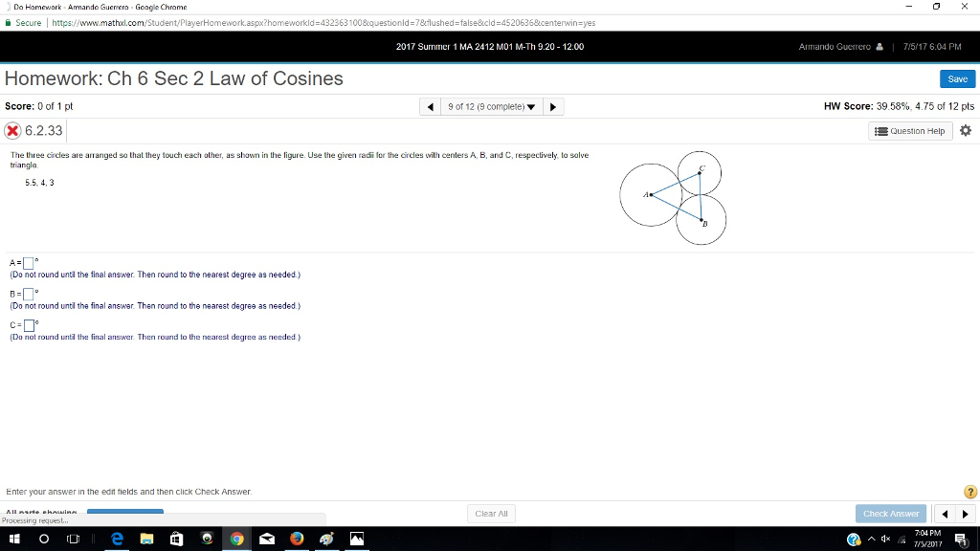Click the volume icon in the system tray
Viewport: 980px width, 551px height.
click(x=885, y=539)
